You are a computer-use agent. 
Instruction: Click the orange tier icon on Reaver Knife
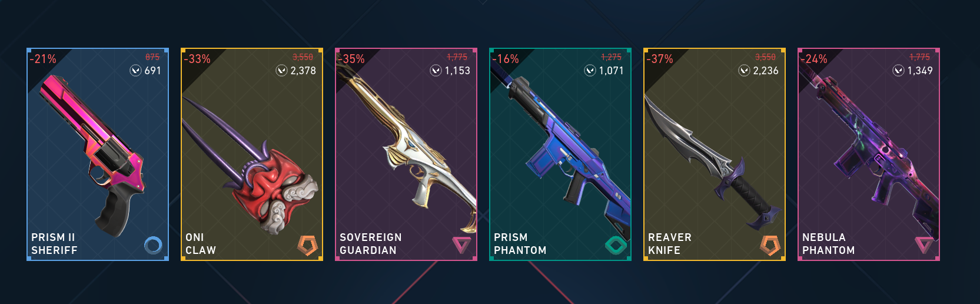point(770,245)
